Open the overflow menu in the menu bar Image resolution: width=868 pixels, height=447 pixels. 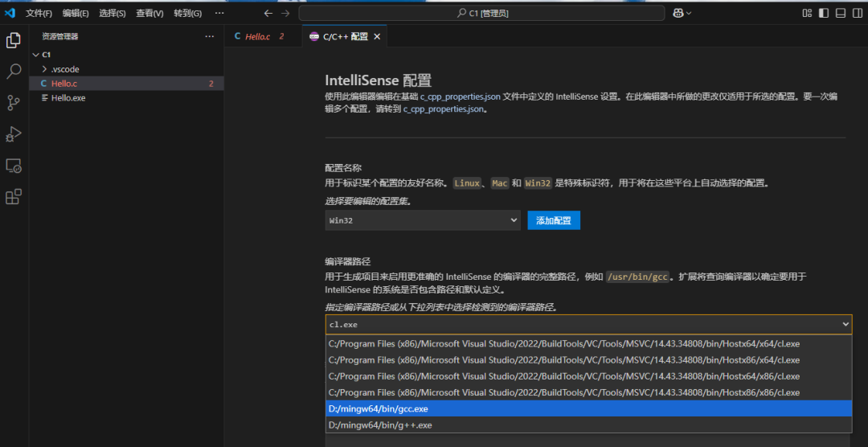(x=219, y=14)
